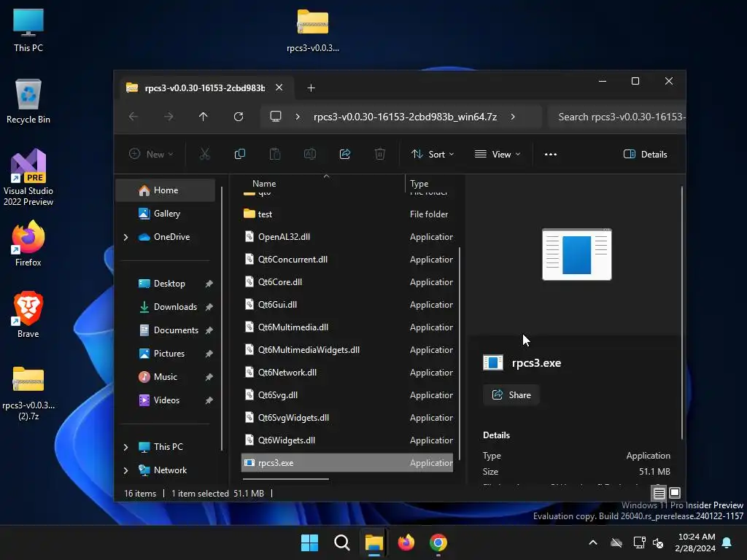This screenshot has width=747, height=560.
Task: Click chevron before rpcs3 path in address bar
Action: 298,117
